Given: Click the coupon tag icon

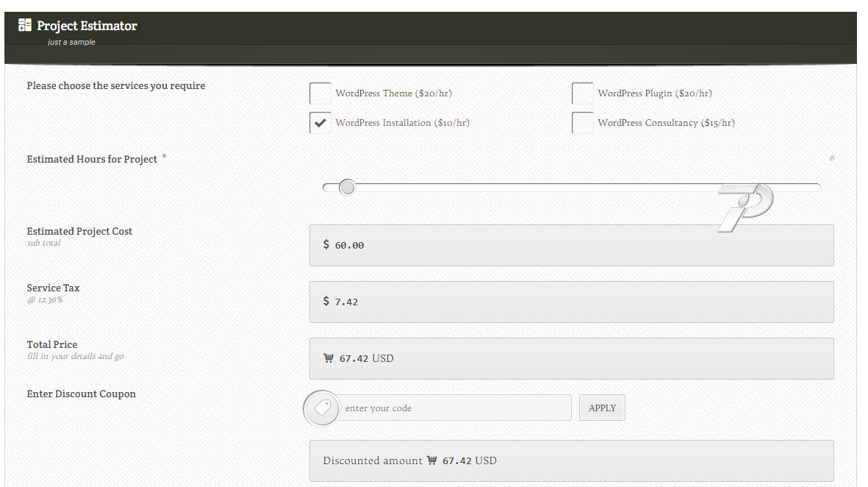Looking at the screenshot, I should point(322,408).
